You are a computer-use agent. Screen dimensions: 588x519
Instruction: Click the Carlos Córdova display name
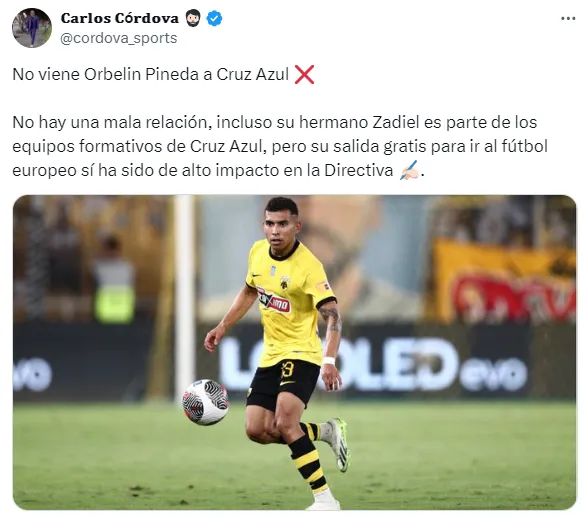click(x=120, y=18)
